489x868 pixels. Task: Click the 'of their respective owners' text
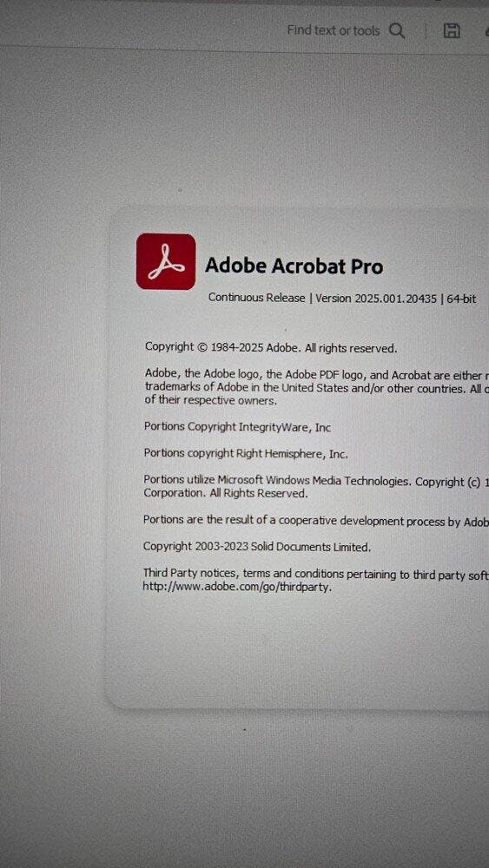pos(210,400)
